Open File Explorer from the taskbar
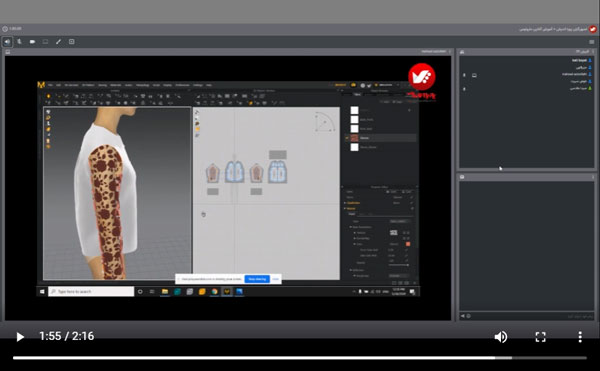 165,291
